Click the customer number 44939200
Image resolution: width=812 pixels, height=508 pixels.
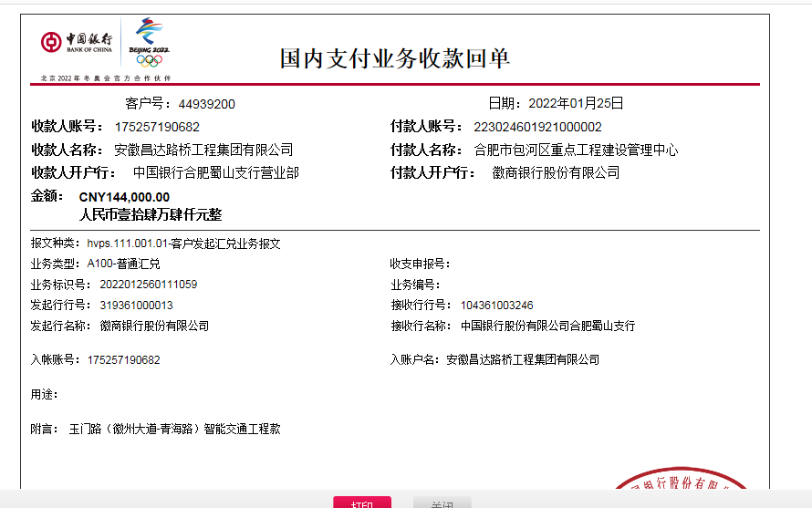point(206,104)
